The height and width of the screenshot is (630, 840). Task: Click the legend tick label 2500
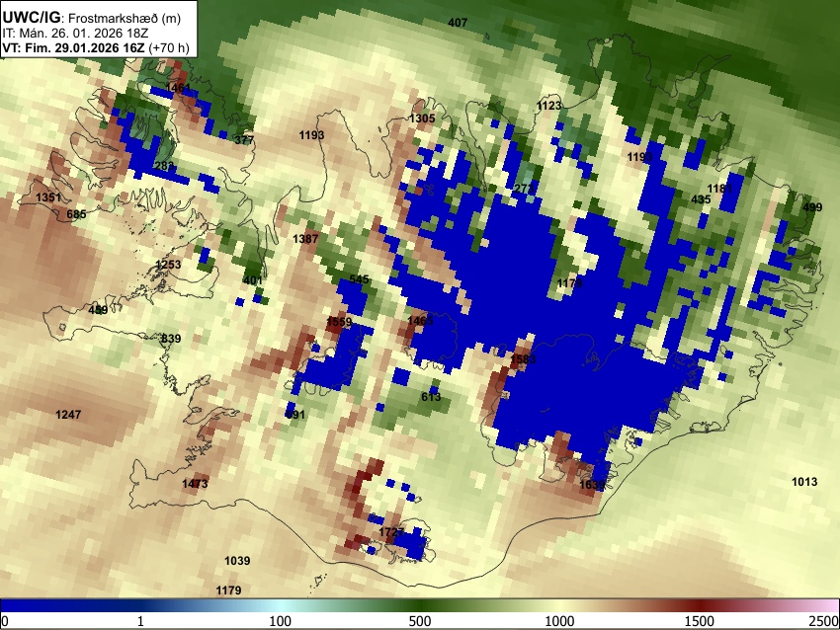(x=824, y=621)
